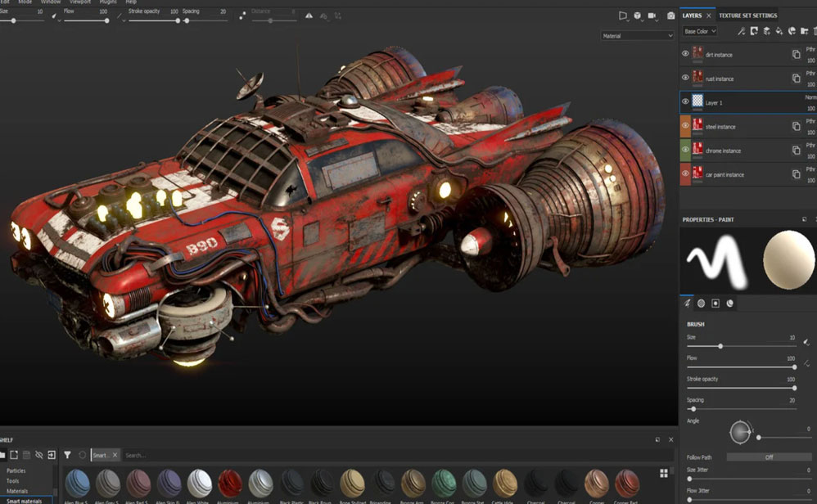817x504 pixels.
Task: Open the Material viewport mode dropdown
Action: pos(637,36)
